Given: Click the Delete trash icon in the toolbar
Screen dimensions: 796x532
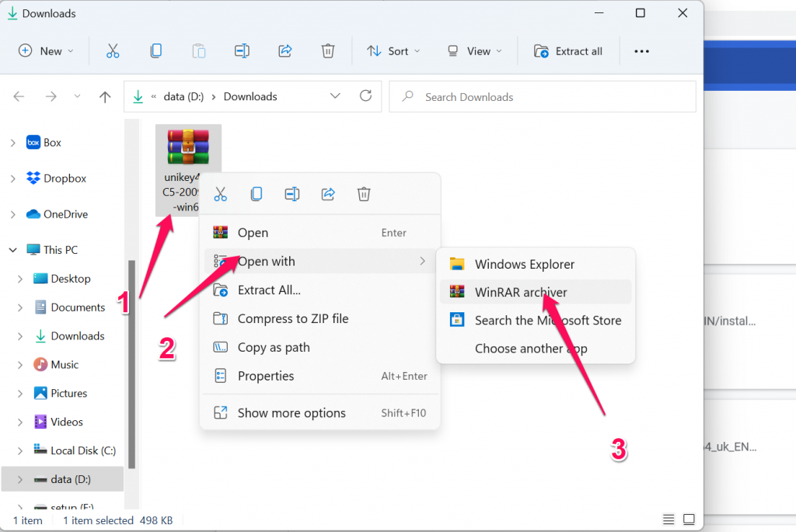Looking at the screenshot, I should pos(328,51).
